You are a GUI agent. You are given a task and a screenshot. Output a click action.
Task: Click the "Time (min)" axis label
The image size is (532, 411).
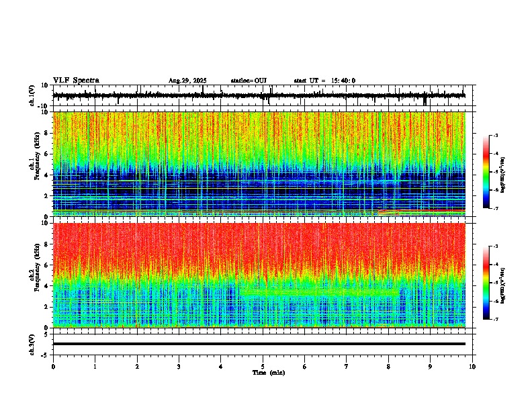[x=269, y=373]
